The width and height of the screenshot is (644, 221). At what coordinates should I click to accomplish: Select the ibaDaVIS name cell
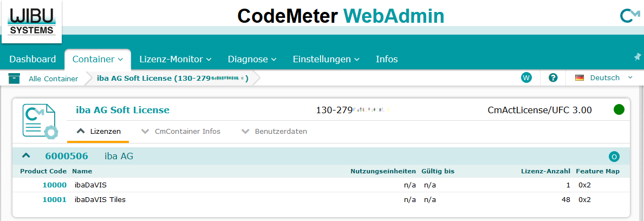[91, 185]
